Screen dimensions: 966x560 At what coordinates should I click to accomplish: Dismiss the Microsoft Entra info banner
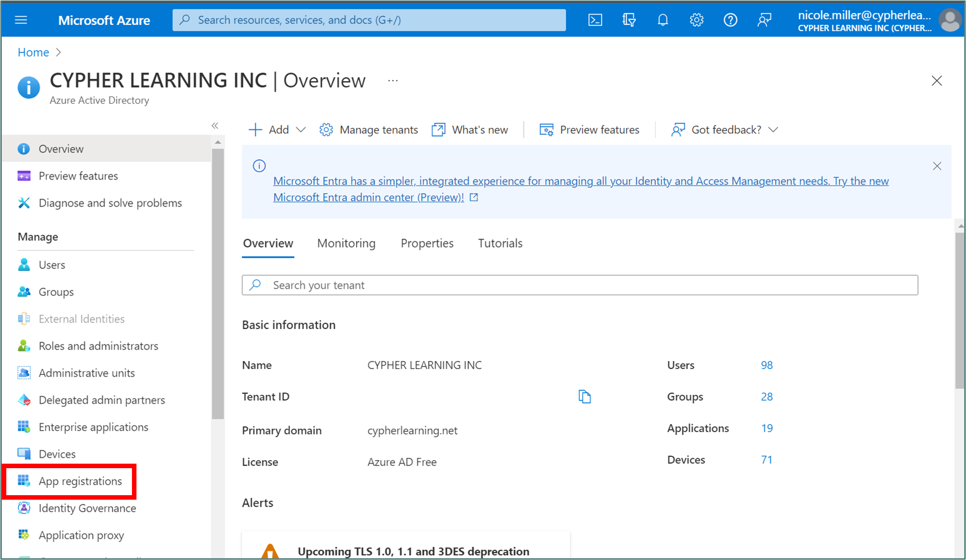click(x=937, y=166)
